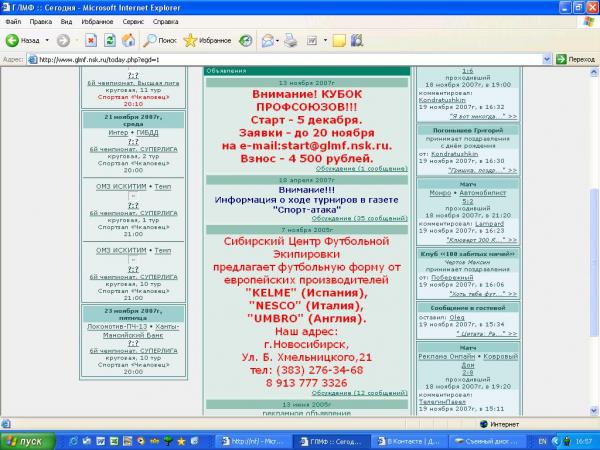Viewport: 600px width, 450px height.
Task: Open Favorites (Избранное) star button
Action: pos(205,41)
